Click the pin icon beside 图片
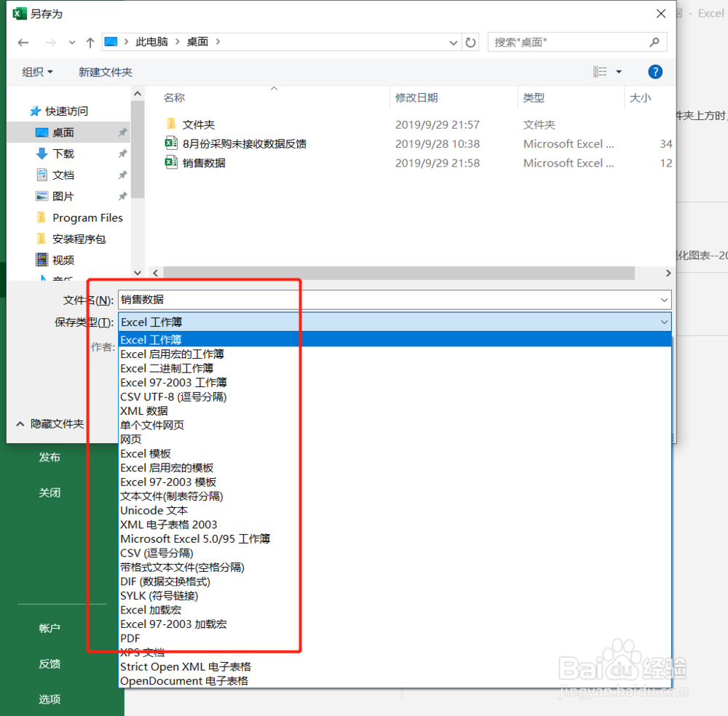728x716 pixels. pyautogui.click(x=122, y=196)
